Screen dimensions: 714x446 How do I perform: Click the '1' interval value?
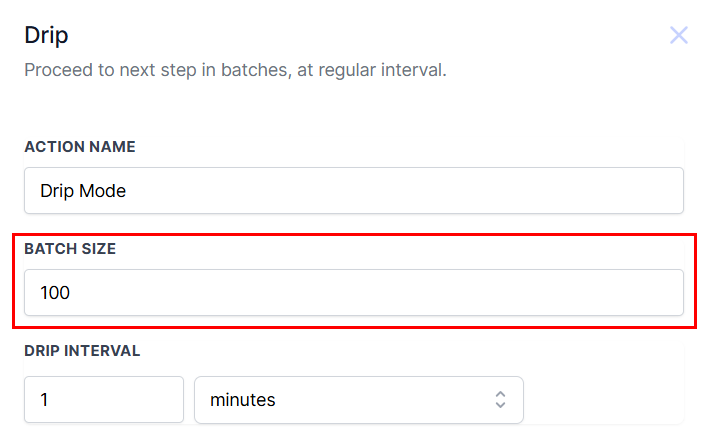coord(44,400)
